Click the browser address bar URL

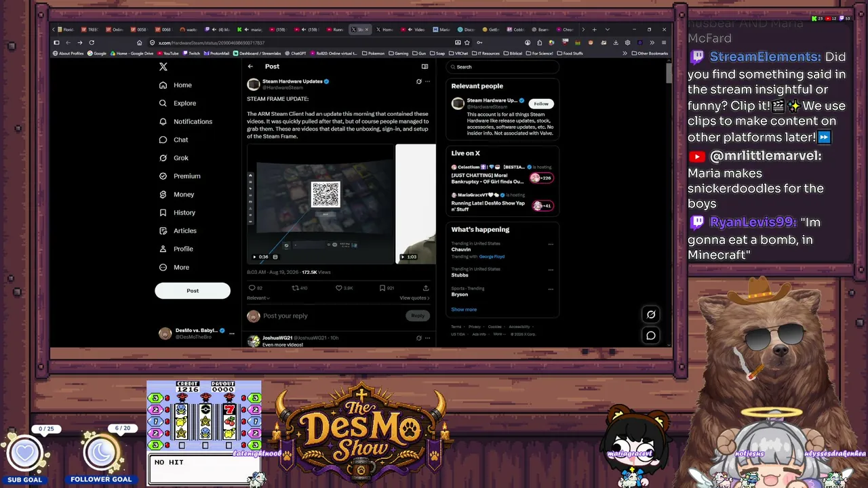[212, 43]
